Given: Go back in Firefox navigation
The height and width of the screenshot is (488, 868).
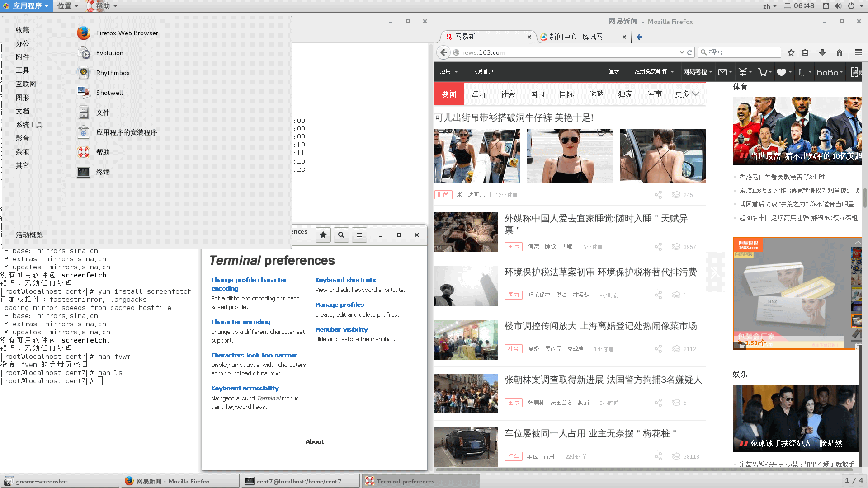Looking at the screenshot, I should tap(444, 52).
